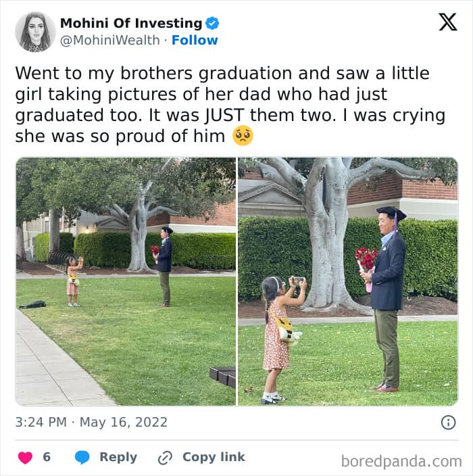
Task: Open the tweet info circle icon
Action: pyautogui.click(x=448, y=423)
